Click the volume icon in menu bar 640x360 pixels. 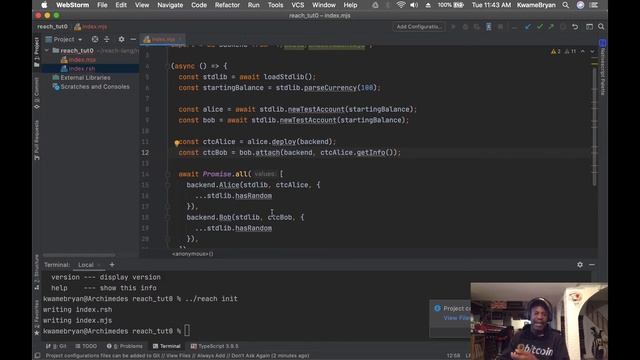(x=414, y=5)
